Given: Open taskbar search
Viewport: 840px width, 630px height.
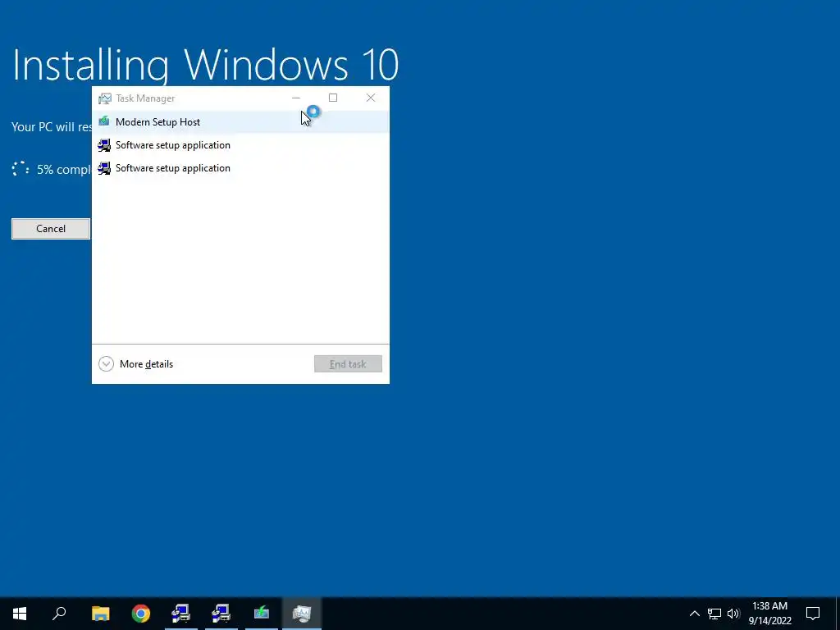Looking at the screenshot, I should click(59, 614).
